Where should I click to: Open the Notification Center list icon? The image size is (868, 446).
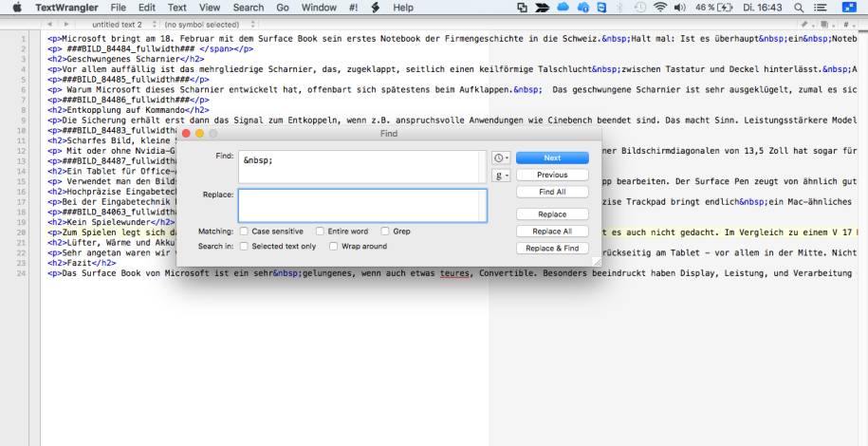pyautogui.click(x=821, y=8)
